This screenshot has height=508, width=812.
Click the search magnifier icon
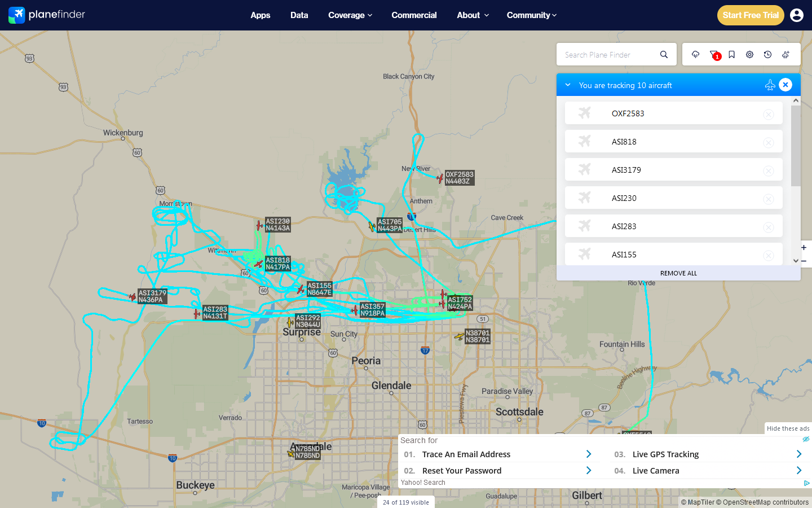(x=664, y=55)
